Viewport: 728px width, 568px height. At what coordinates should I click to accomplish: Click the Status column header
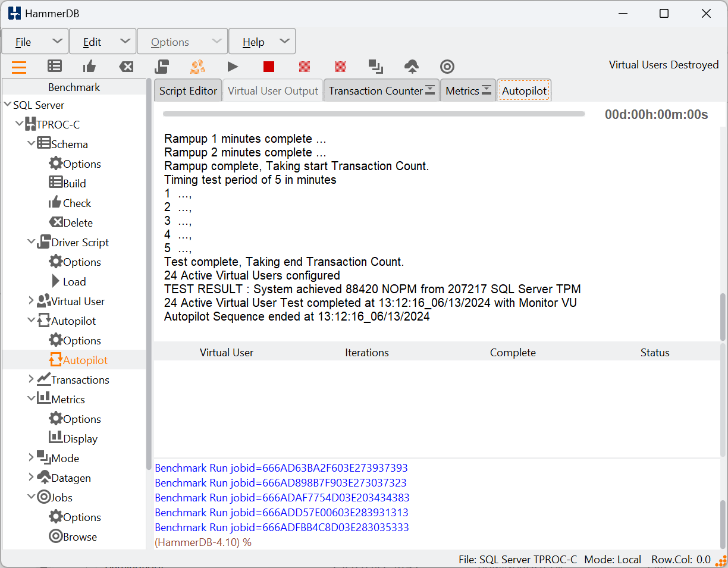[655, 353]
